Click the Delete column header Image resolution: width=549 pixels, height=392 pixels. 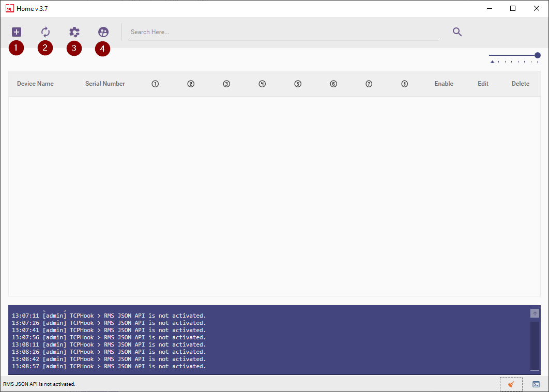coord(521,84)
